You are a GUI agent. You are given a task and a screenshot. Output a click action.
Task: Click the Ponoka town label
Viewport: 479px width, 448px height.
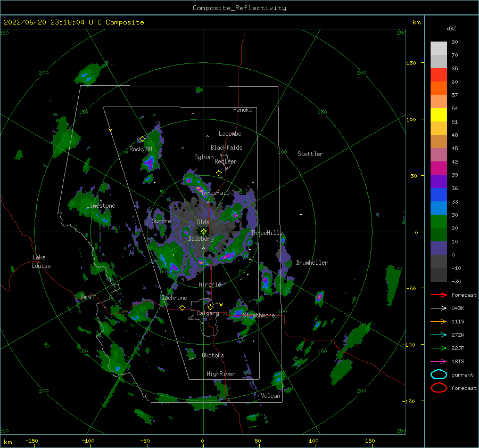click(243, 110)
